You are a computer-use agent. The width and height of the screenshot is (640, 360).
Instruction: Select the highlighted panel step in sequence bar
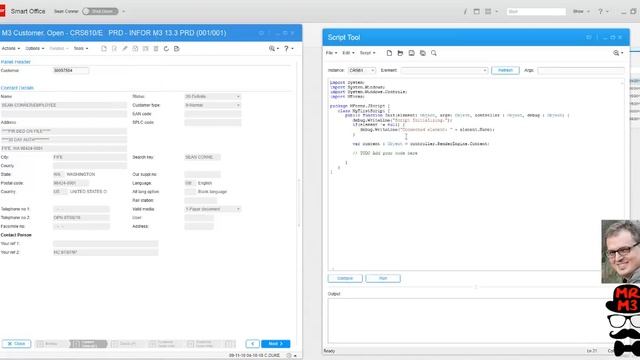coord(88,344)
